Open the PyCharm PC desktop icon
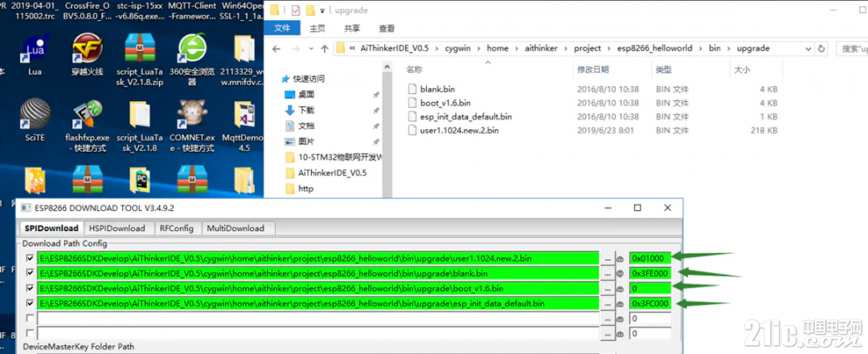The width and height of the screenshot is (868, 354). pos(140,180)
